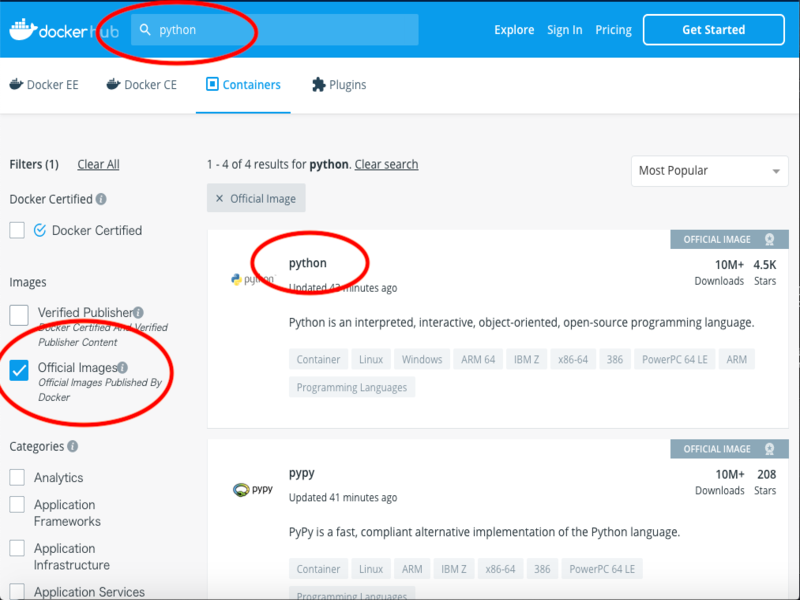Click the Official Image ribbon icon on python card
The width and height of the screenshot is (800, 600).
(769, 239)
